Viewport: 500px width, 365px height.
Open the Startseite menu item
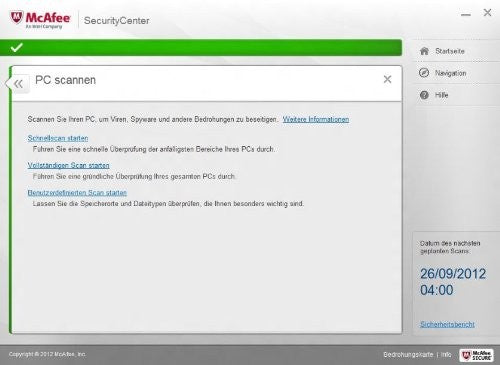[x=450, y=51]
